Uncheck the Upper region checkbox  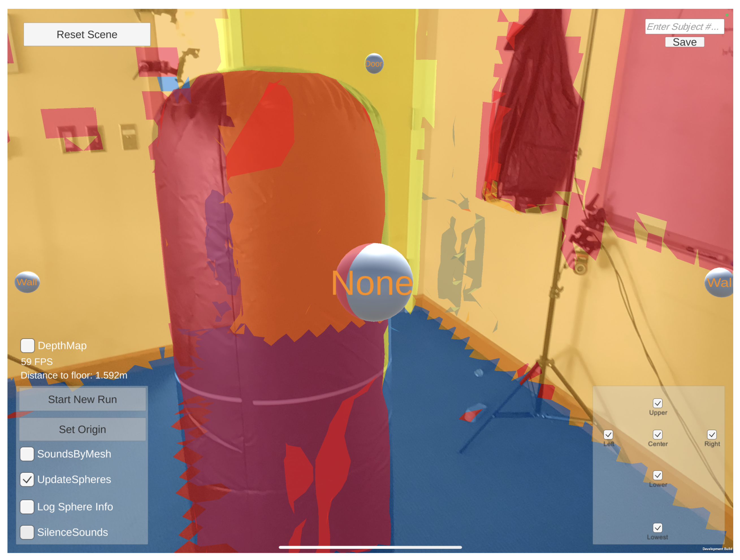658,403
